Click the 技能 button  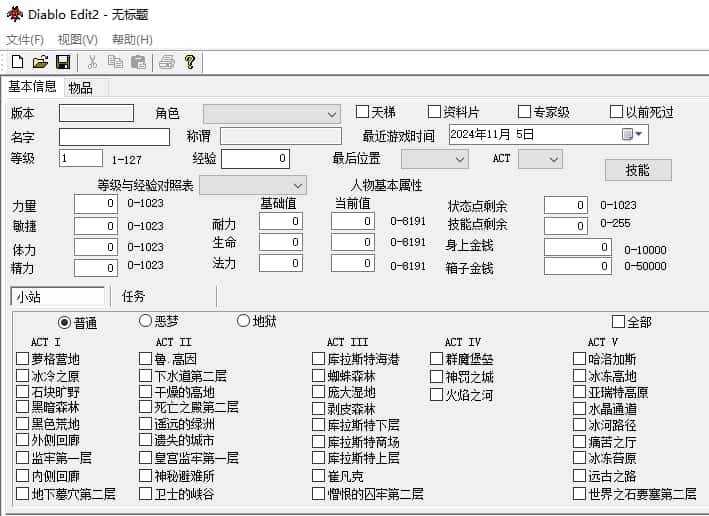(638, 170)
